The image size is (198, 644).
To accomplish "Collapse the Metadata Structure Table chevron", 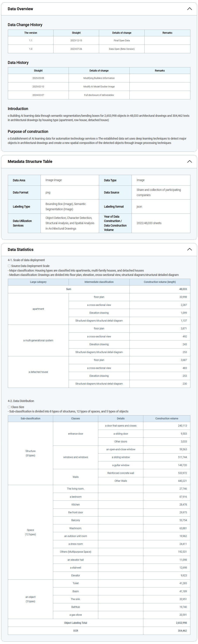I will tap(190, 162).
